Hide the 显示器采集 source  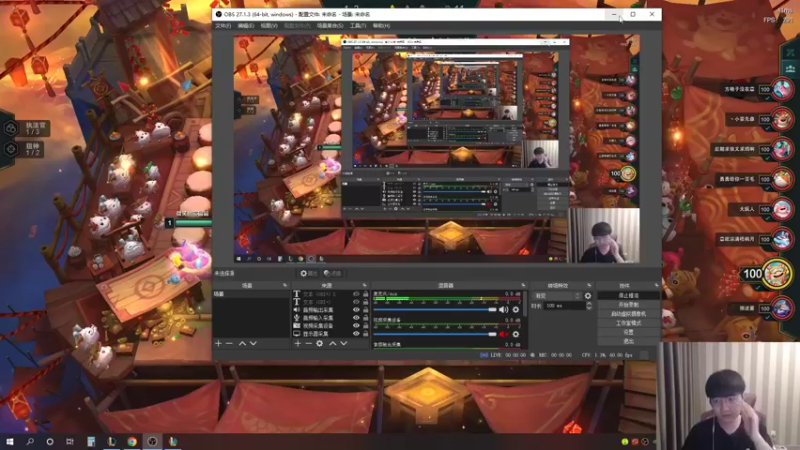(x=356, y=333)
